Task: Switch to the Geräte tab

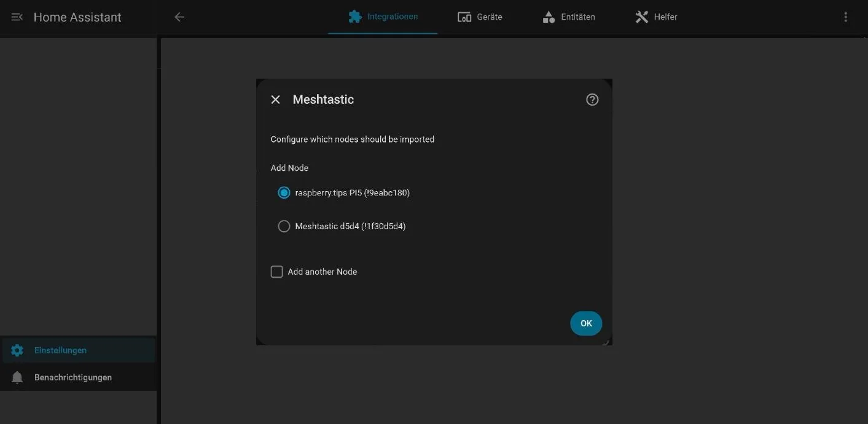Action: click(480, 17)
